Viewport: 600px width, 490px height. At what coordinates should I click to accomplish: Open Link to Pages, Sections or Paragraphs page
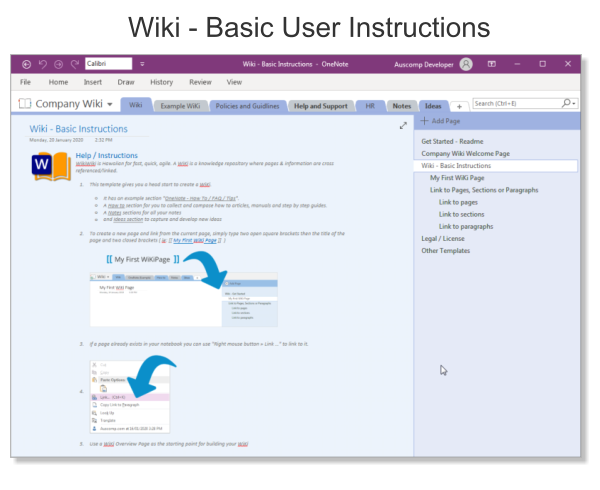[484, 190]
